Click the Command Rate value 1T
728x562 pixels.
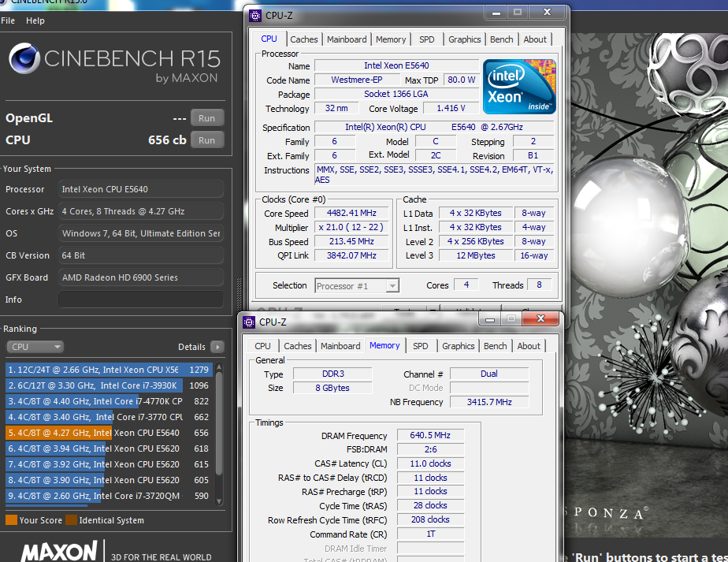click(430, 534)
